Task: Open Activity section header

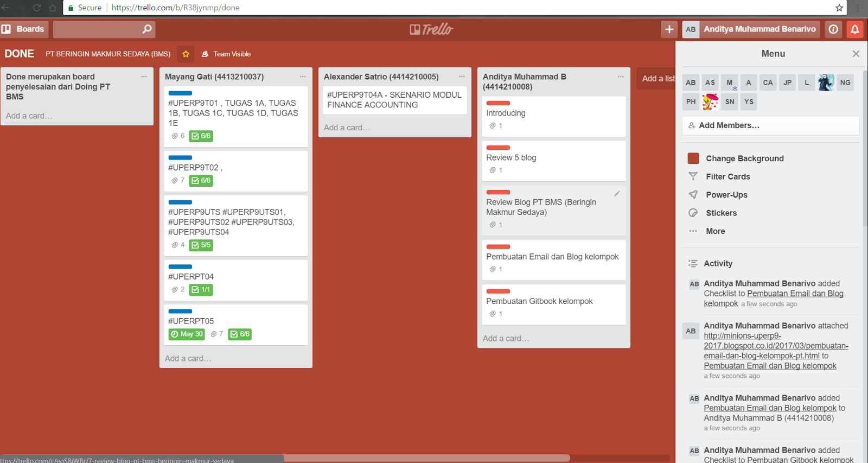Action: [718, 263]
